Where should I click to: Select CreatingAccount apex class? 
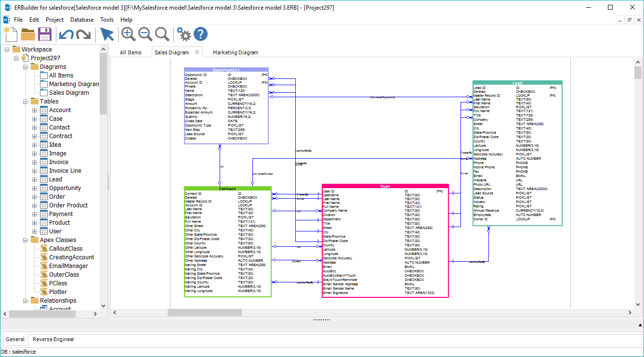pyautogui.click(x=72, y=257)
